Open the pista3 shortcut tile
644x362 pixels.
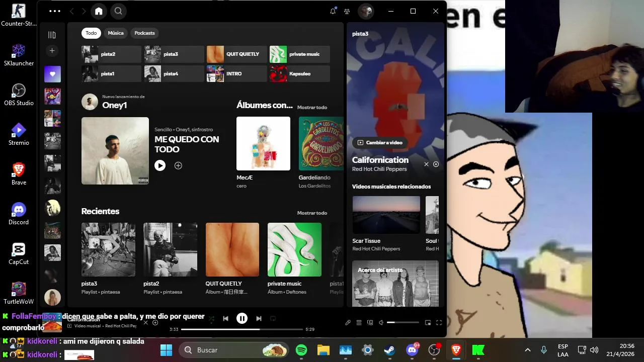point(174,54)
